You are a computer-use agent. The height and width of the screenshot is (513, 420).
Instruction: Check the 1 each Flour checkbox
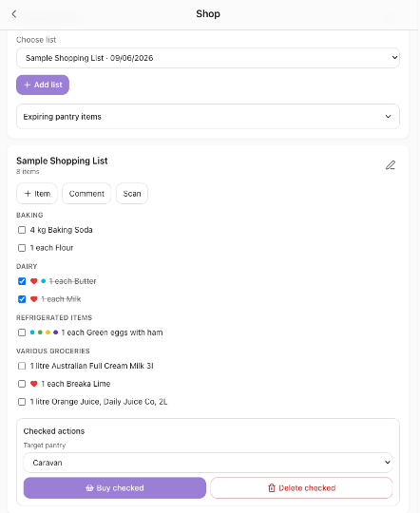22,248
